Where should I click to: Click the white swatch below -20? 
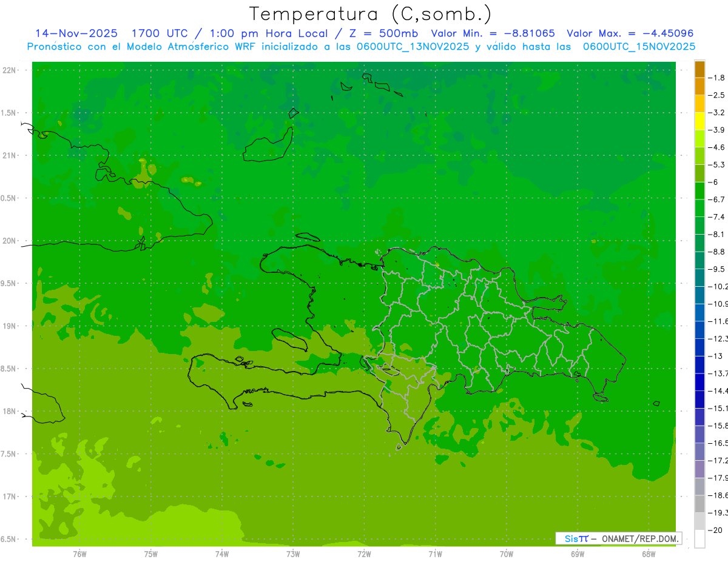[699, 538]
